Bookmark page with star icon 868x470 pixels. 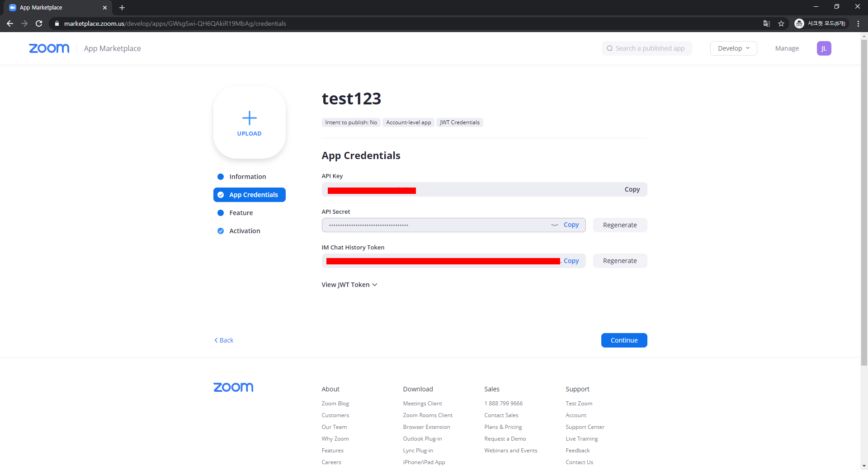coord(781,23)
